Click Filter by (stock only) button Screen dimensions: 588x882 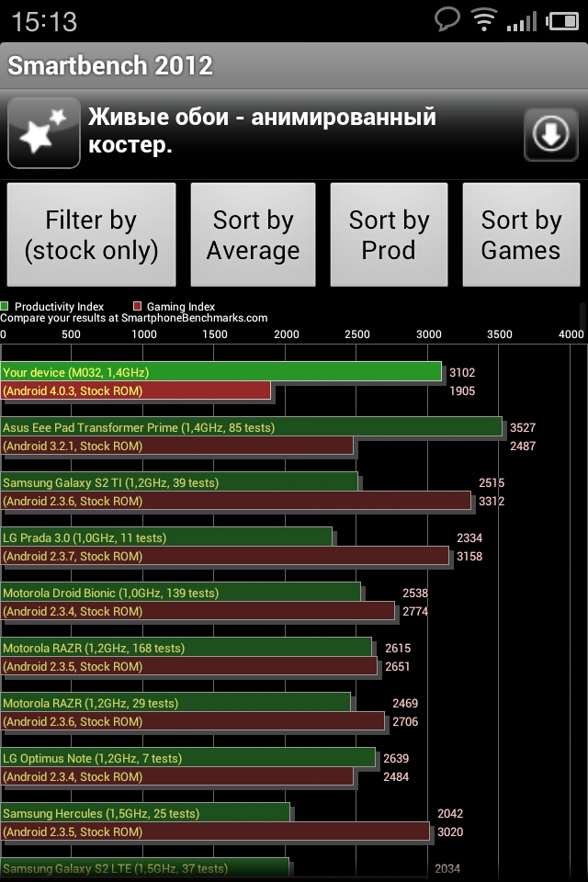coord(91,234)
